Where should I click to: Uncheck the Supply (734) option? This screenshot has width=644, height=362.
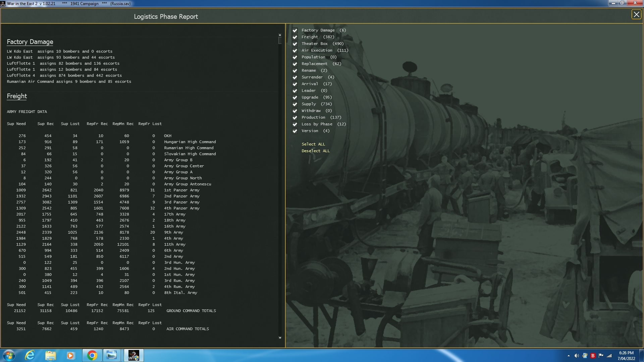coord(295,104)
